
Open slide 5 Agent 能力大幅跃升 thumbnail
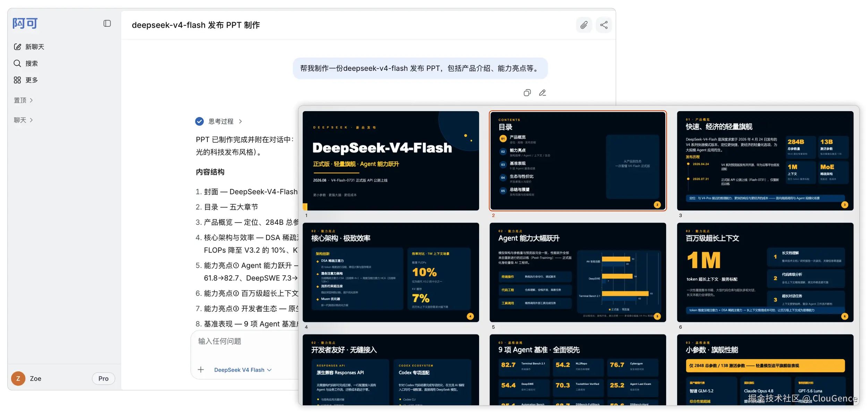[x=578, y=272]
